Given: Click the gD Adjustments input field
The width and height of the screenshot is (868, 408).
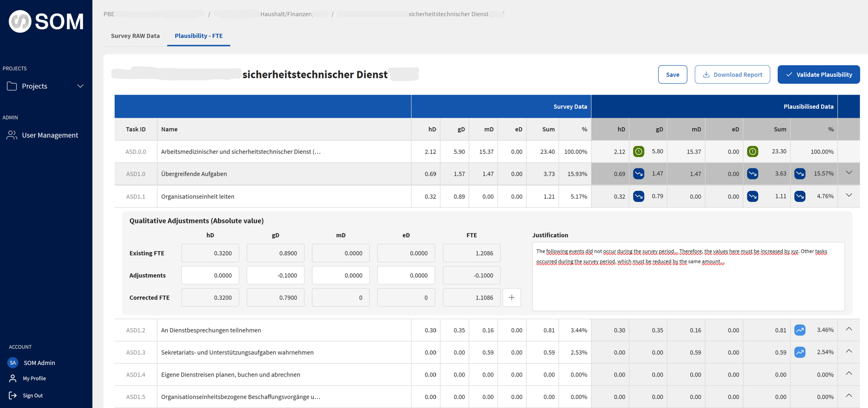Looking at the screenshot, I should (275, 275).
